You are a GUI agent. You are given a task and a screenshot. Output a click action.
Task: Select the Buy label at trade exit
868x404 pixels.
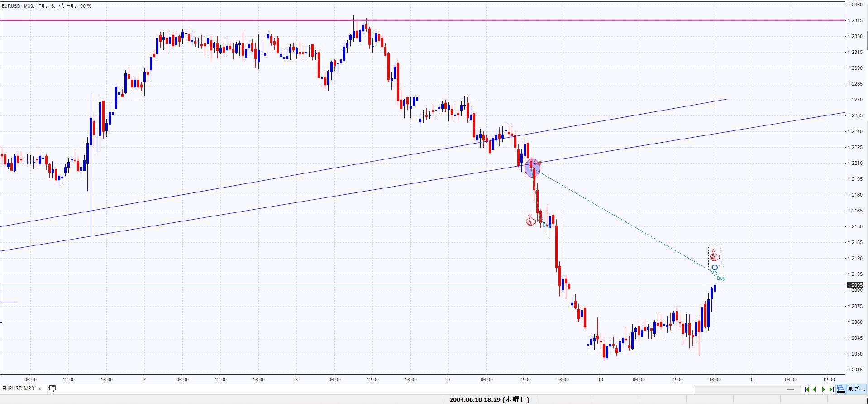pyautogui.click(x=721, y=278)
